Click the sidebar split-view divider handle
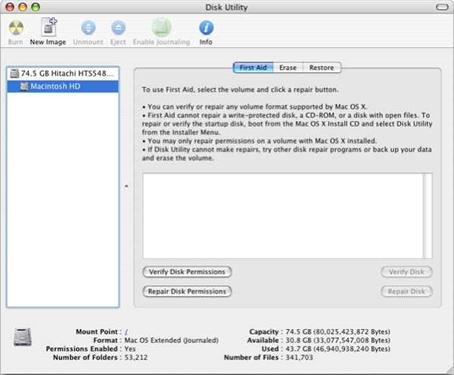454x375 pixels. pos(126,186)
